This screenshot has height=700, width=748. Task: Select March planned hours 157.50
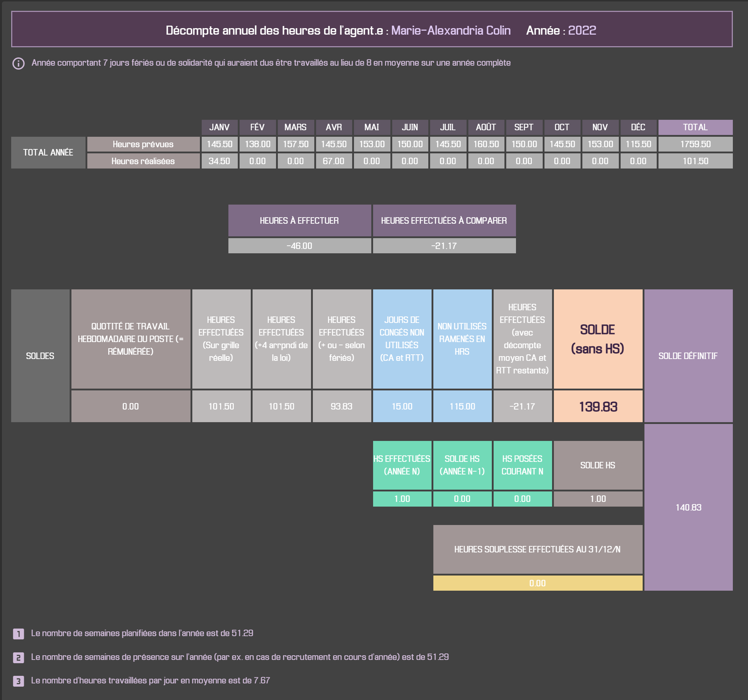tap(296, 144)
